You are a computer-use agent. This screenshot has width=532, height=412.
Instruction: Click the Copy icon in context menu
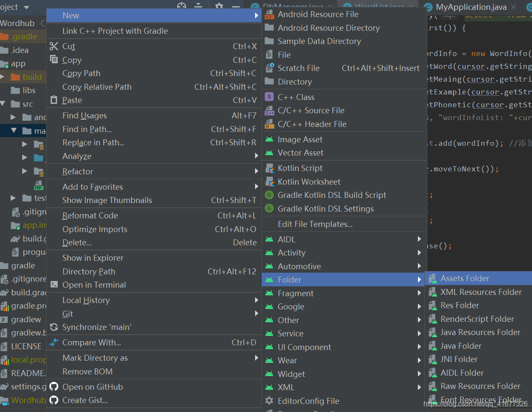[54, 59]
